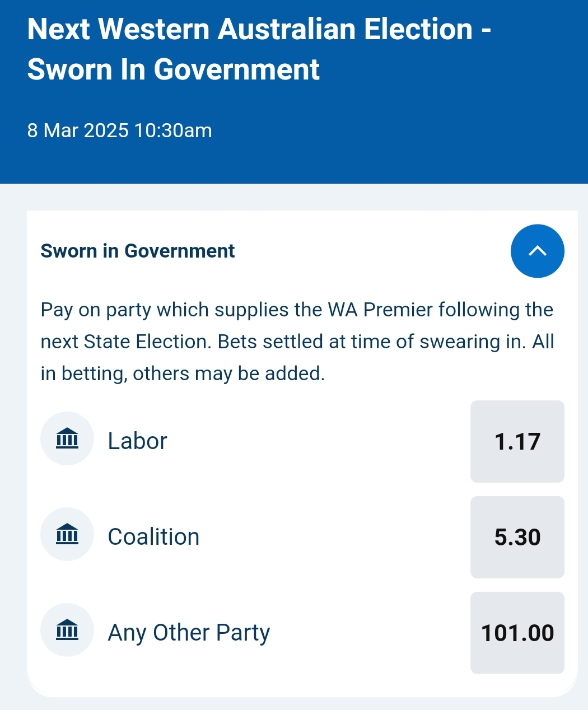The image size is (588, 710).
Task: Click the bank icon beside Coalition
Action: coord(67,534)
